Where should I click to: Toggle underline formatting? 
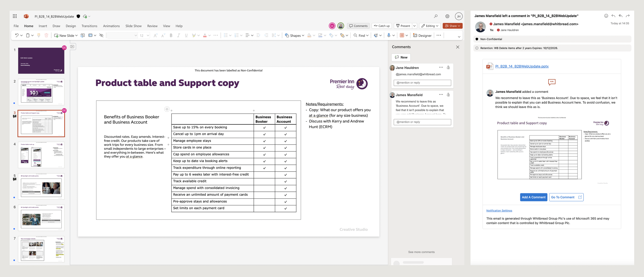point(186,36)
